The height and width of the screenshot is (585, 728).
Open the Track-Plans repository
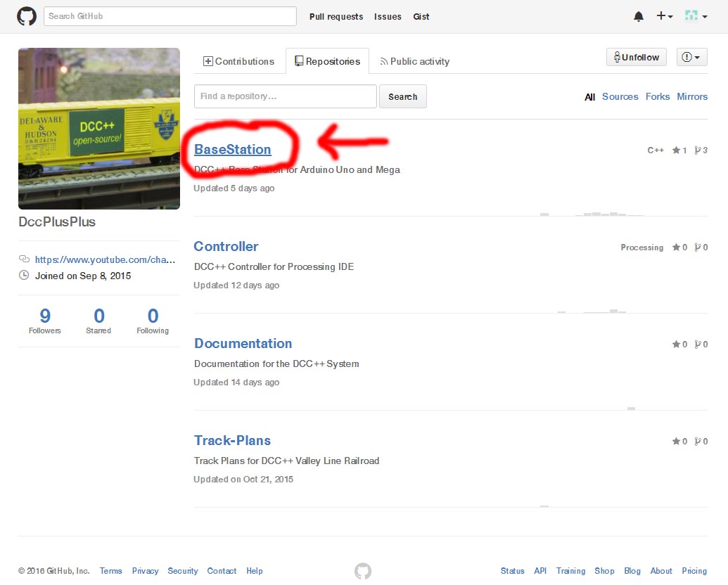pos(232,441)
